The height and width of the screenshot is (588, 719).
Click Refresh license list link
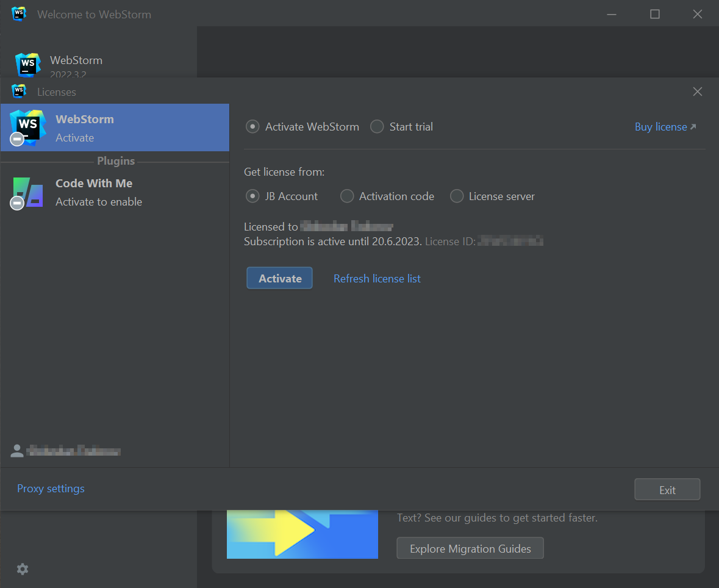pos(377,278)
